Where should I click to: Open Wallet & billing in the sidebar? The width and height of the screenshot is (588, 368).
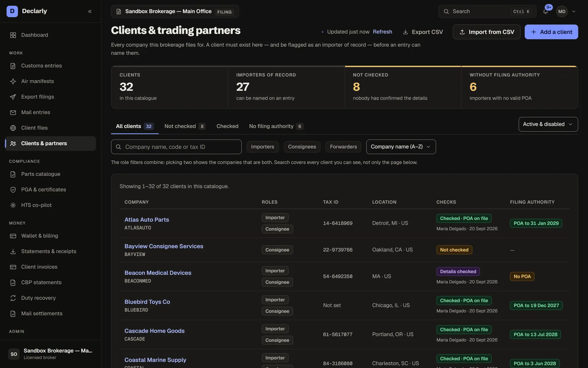(50, 236)
